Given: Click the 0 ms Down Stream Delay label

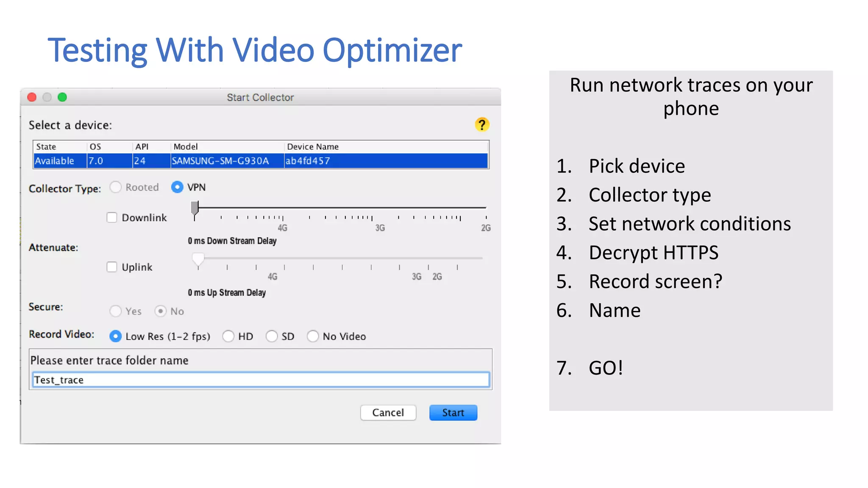Looking at the screenshot, I should tap(232, 241).
